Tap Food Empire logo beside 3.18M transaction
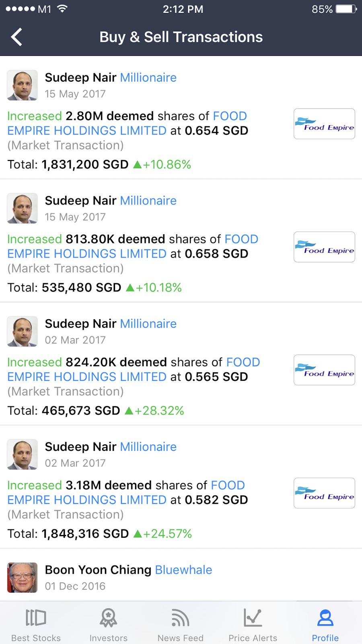The height and width of the screenshot is (644, 362). [x=324, y=493]
